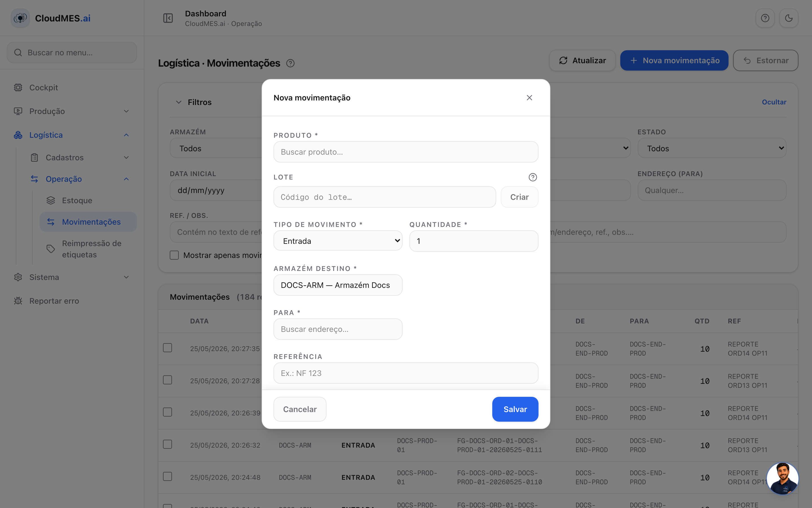812x508 pixels.
Task: Toggle Mostrar apenas movimentações checkbox
Action: click(174, 255)
